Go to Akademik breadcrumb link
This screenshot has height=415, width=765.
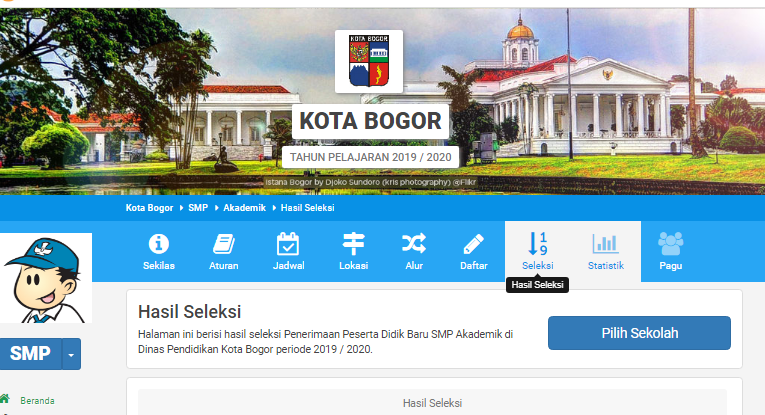pyautogui.click(x=244, y=208)
